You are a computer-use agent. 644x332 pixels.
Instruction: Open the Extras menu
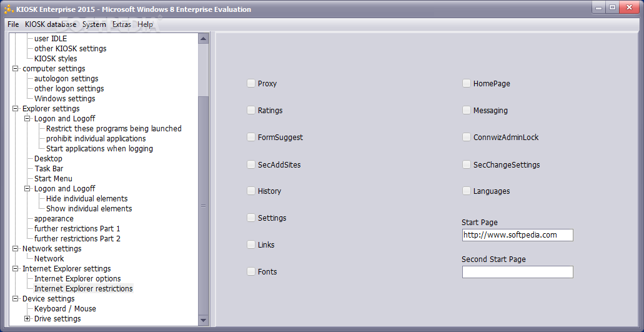pos(122,24)
